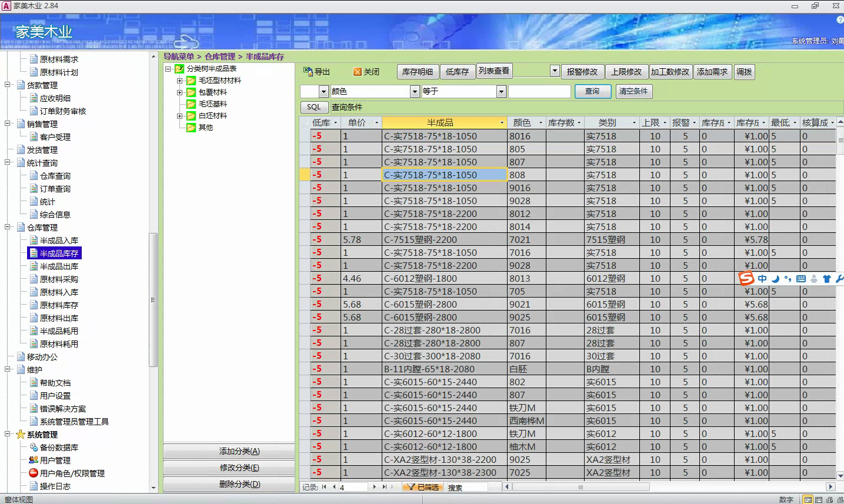Open the 半成品 column filter dropdown
The height and width of the screenshot is (504, 844).
pyautogui.click(x=502, y=123)
